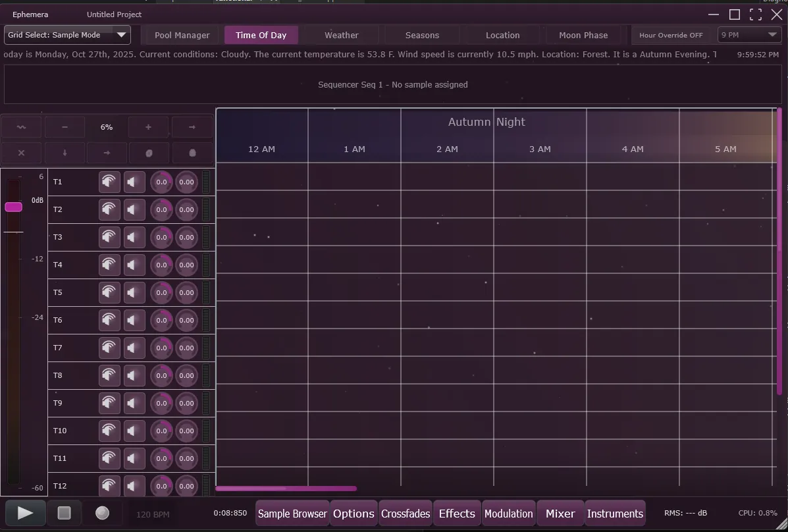The height and width of the screenshot is (532, 788).
Task: Switch to the Weather tab
Action: 341,35
